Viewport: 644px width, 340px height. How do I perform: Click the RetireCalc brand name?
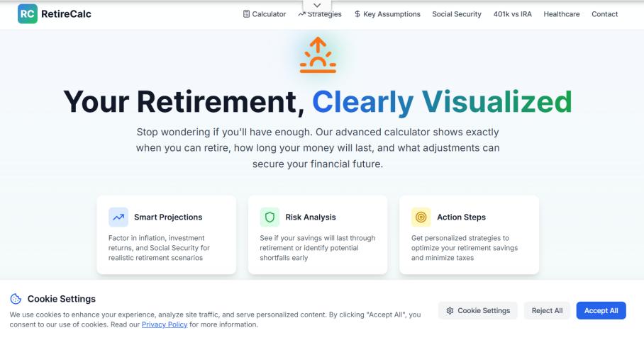66,14
